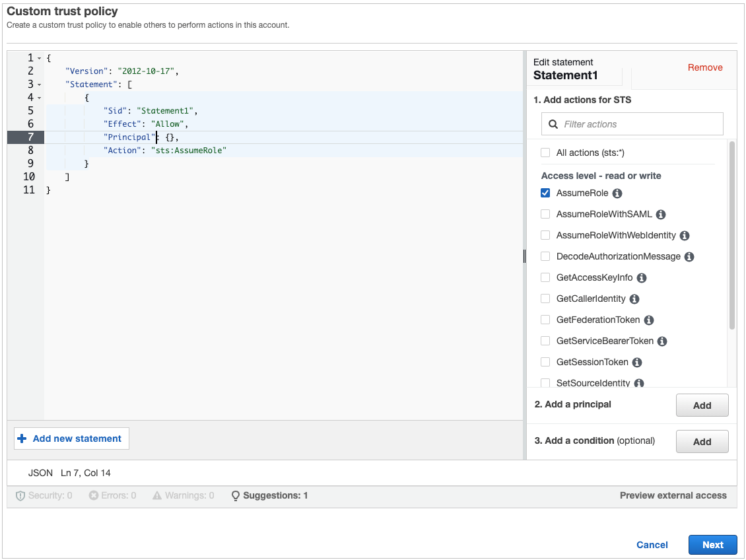This screenshot has width=746, height=560.
Task: Enable the All actions (sts:*) checkbox
Action: [x=545, y=153]
